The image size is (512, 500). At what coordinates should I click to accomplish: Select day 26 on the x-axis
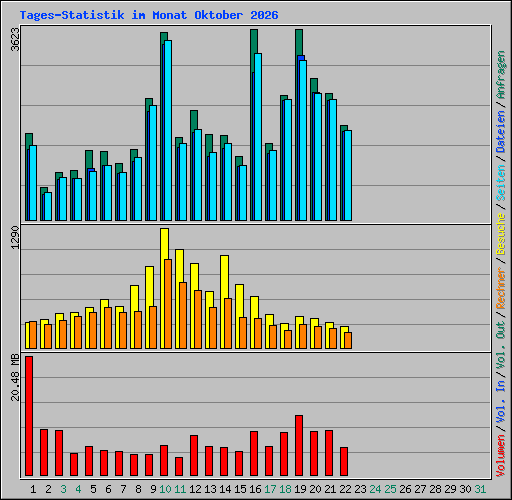coord(405,489)
